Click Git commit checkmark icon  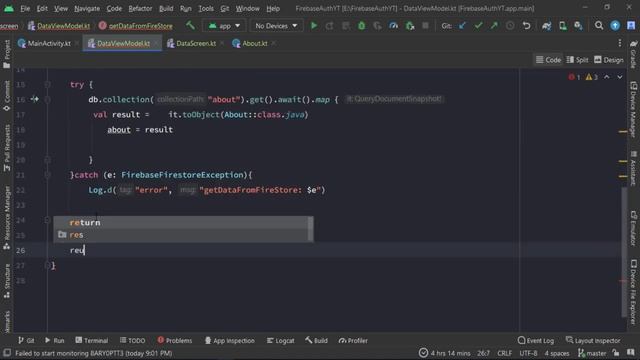tap(478, 26)
